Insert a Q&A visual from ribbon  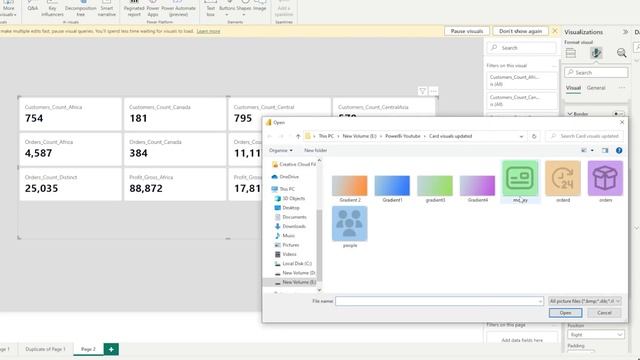(32, 7)
